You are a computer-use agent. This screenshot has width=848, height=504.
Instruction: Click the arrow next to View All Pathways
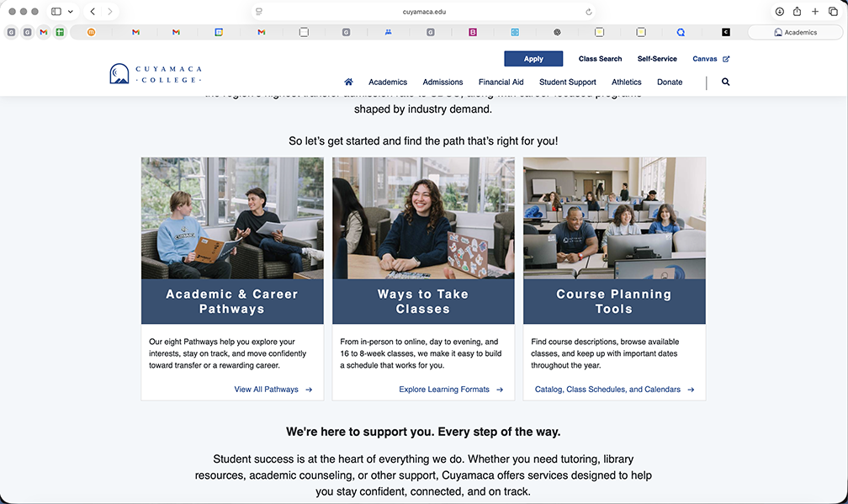(309, 390)
